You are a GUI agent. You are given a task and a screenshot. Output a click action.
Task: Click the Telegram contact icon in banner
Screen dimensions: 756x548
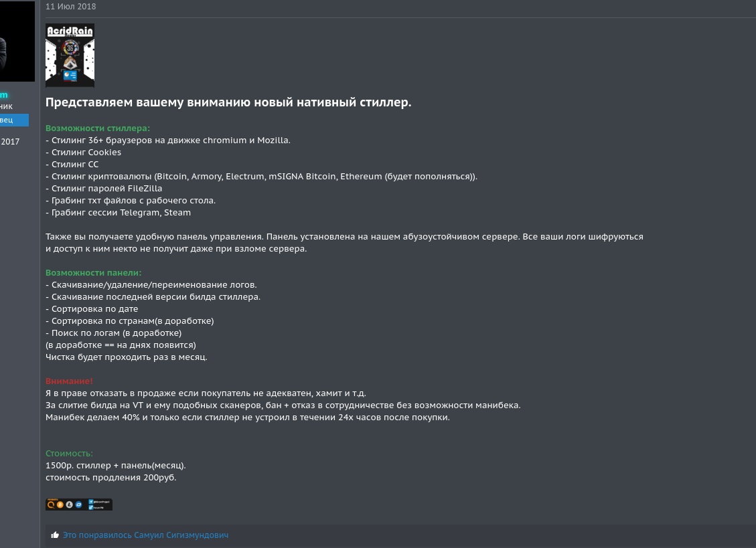[90, 502]
